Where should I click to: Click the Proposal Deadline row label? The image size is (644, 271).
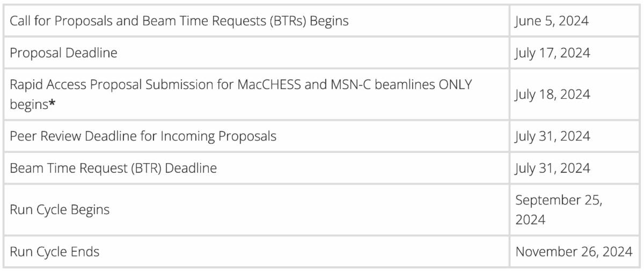(63, 53)
